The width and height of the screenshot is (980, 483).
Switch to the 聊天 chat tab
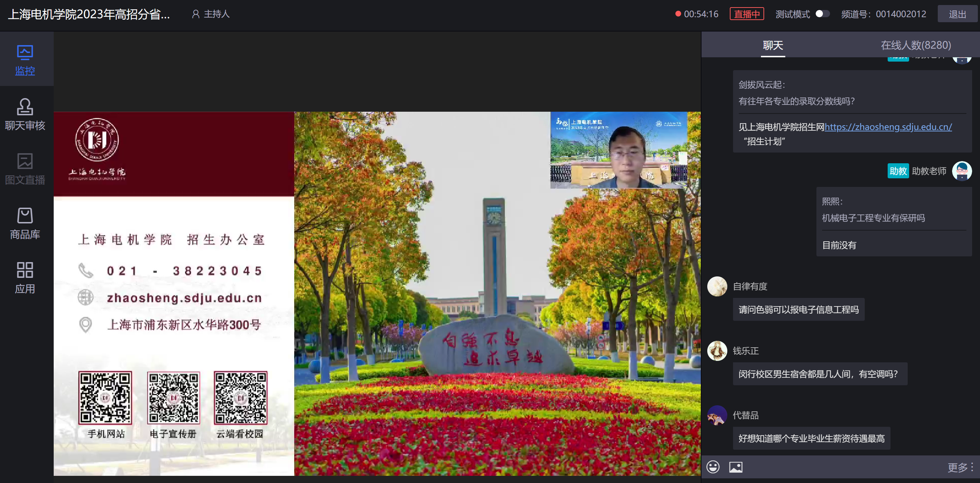click(773, 45)
